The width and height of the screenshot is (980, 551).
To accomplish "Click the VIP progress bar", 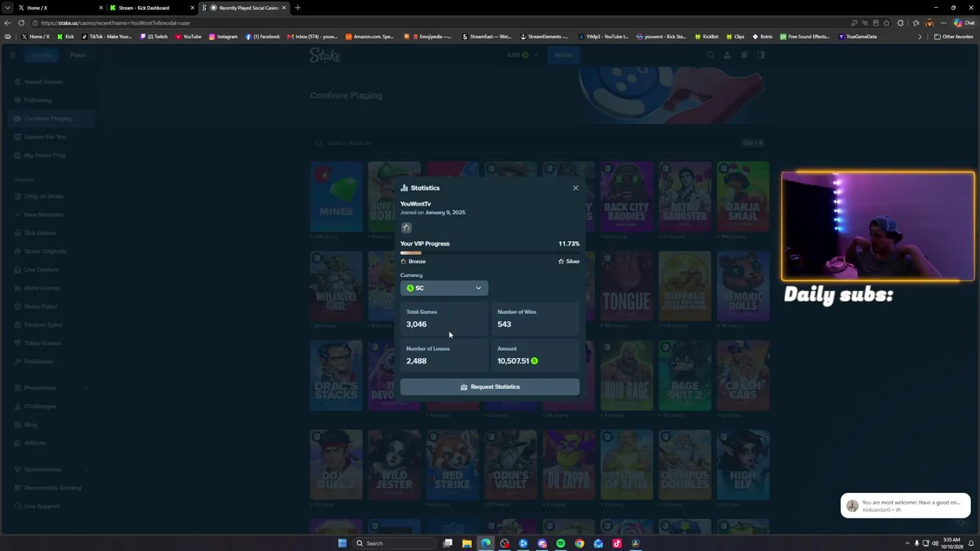I will tap(490, 253).
